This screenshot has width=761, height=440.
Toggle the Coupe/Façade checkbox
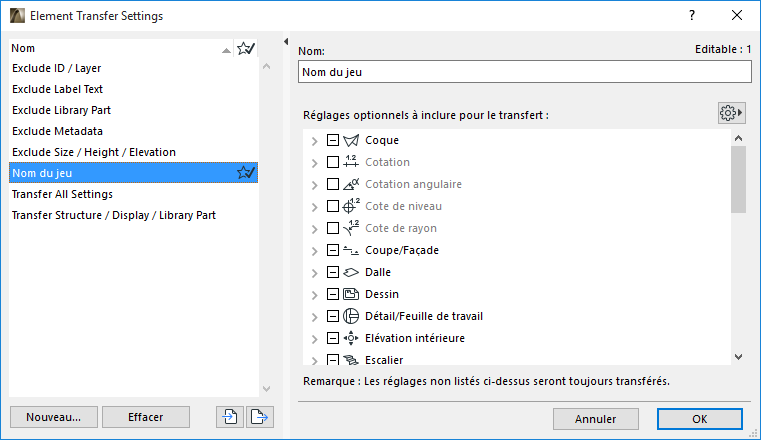click(x=333, y=250)
